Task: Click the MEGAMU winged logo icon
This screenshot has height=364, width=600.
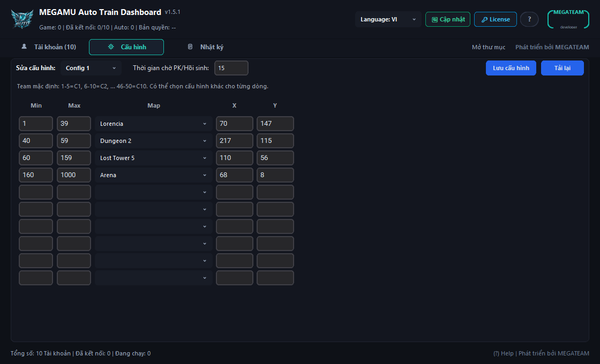Action: [22, 19]
